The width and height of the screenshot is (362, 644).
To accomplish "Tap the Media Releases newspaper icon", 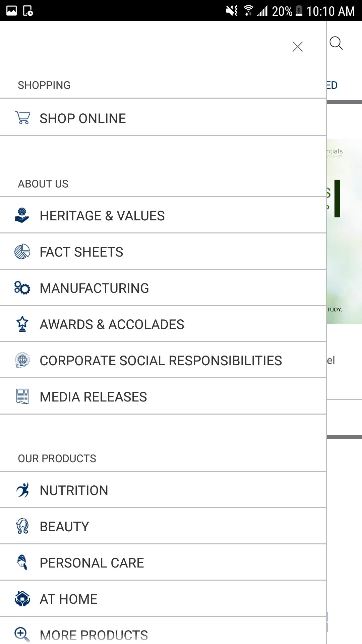I will pyautogui.click(x=22, y=396).
